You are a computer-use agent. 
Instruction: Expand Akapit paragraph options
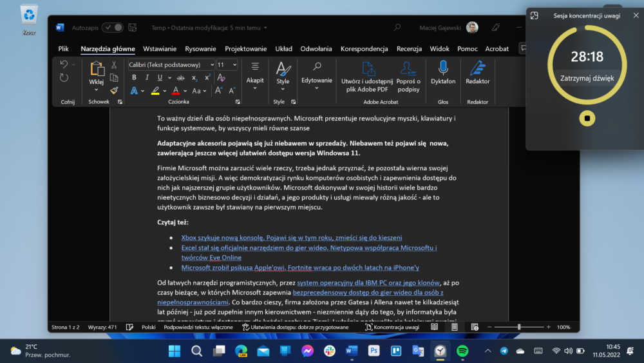click(x=254, y=88)
